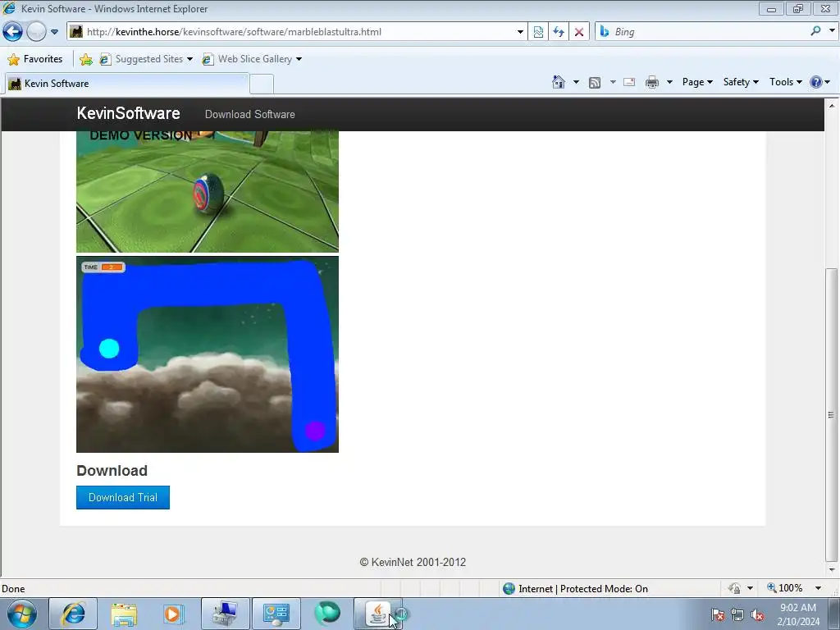Screen dimensions: 840x630
Task: Click the muted volume tray icon
Action: [757, 615]
